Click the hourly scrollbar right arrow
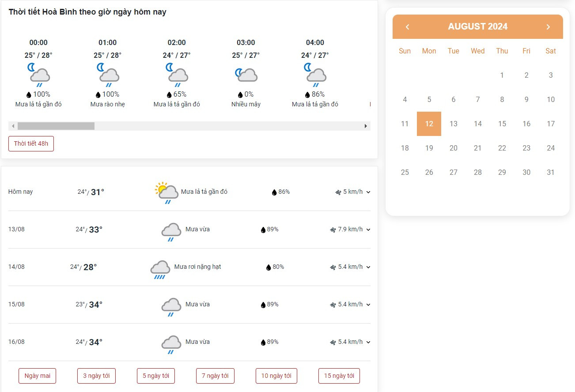The image size is (575, 392). click(366, 126)
